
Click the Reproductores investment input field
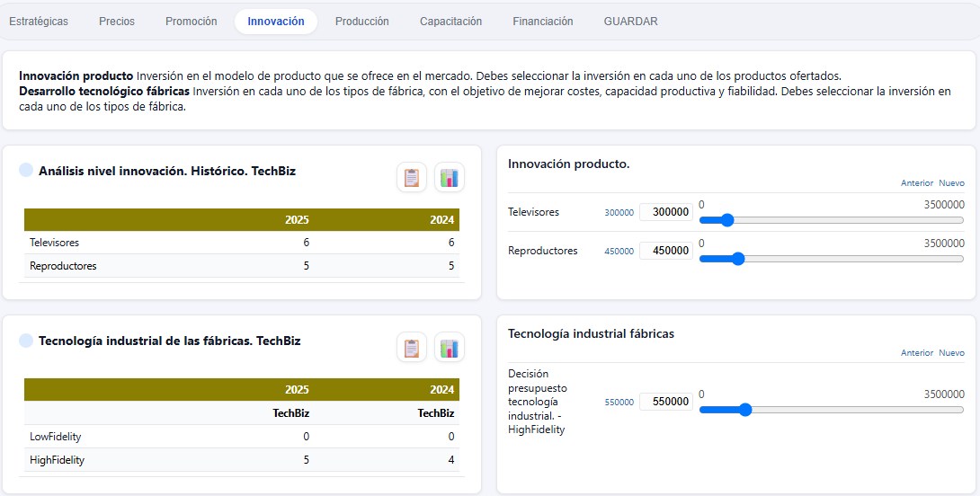pyautogui.click(x=666, y=251)
